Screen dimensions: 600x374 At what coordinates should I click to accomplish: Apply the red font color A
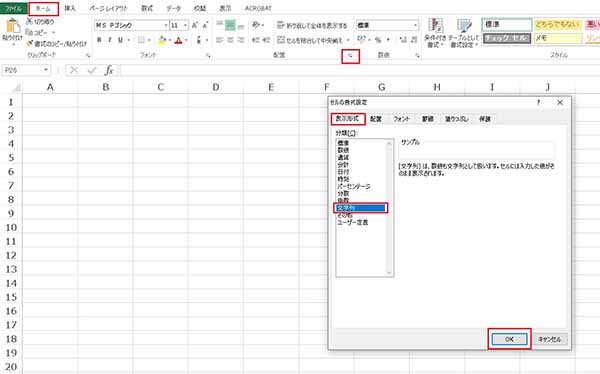[178, 40]
